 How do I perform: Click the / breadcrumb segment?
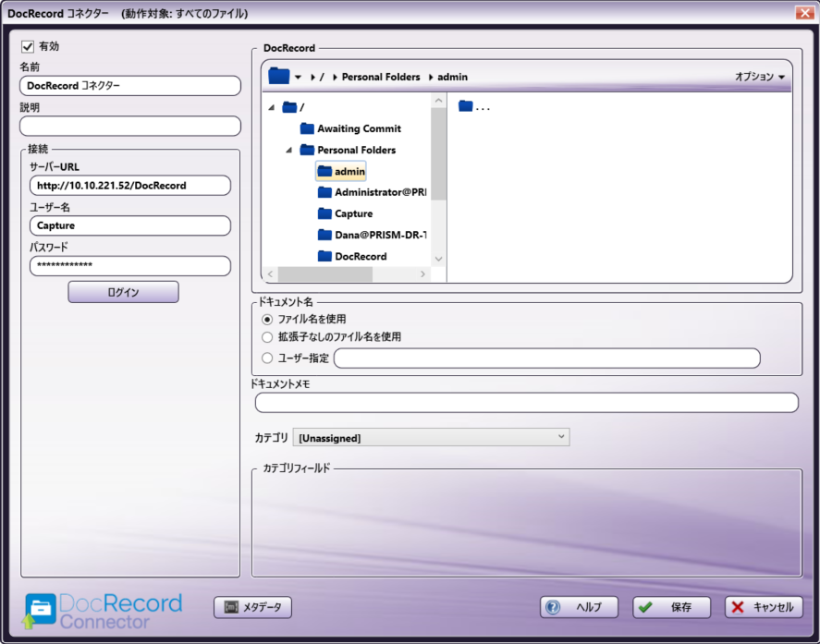point(322,77)
